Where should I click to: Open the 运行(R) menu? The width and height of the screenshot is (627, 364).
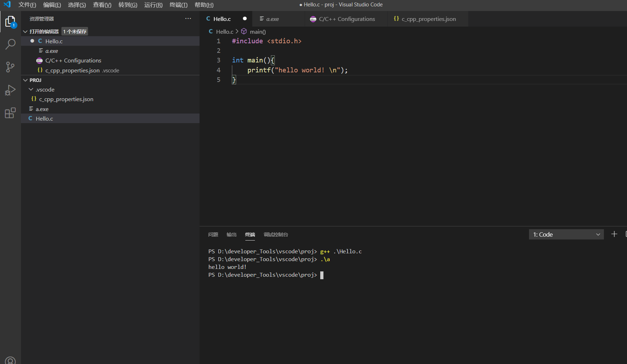[x=153, y=5]
